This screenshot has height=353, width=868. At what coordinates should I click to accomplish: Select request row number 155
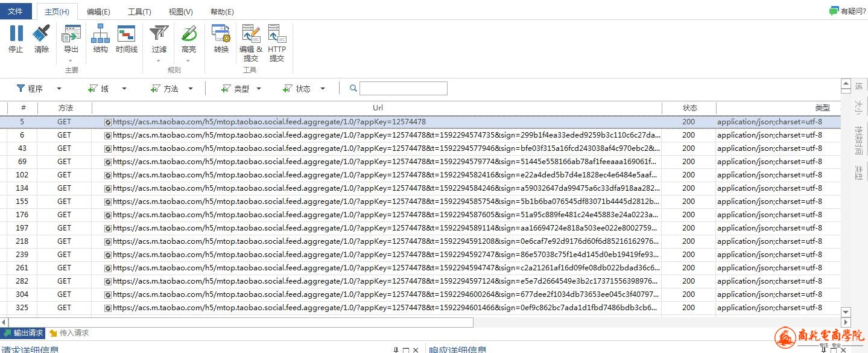(x=420, y=202)
